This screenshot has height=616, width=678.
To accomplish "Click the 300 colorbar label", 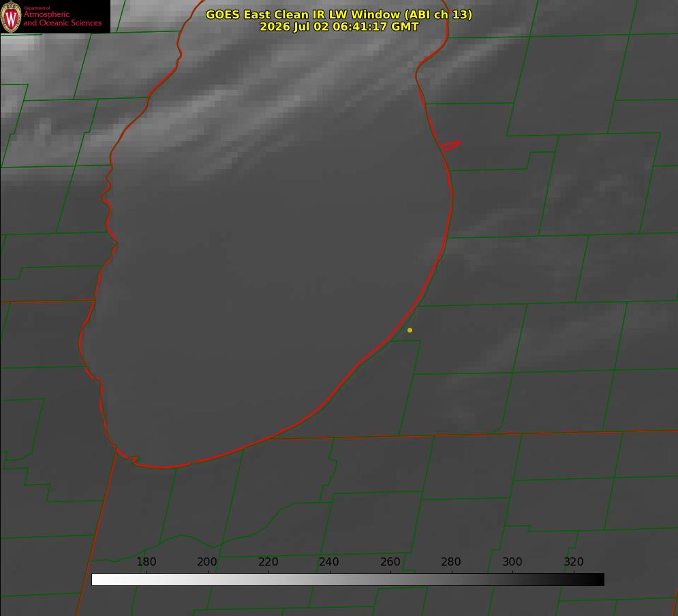I will (x=512, y=561).
